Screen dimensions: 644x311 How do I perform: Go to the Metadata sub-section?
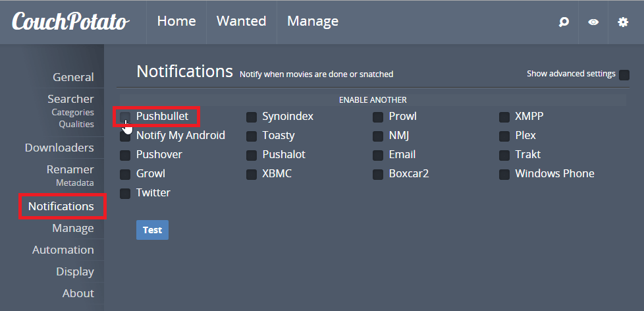click(x=74, y=183)
